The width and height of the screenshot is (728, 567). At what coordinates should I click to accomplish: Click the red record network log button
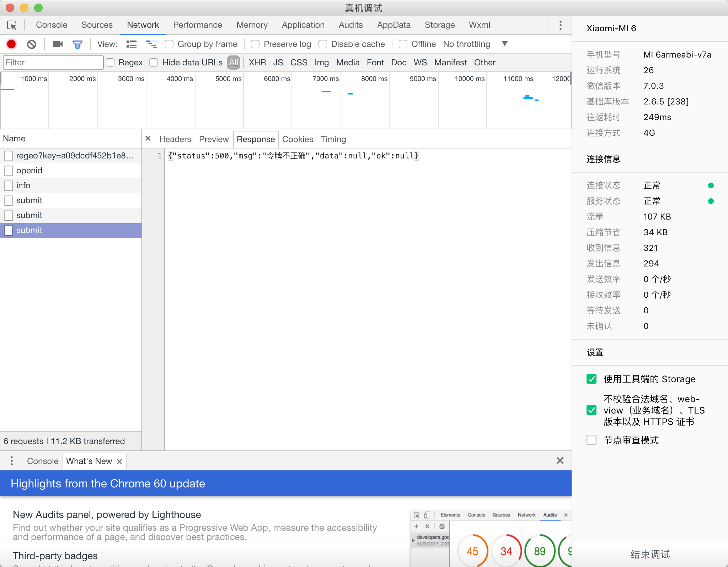(11, 44)
